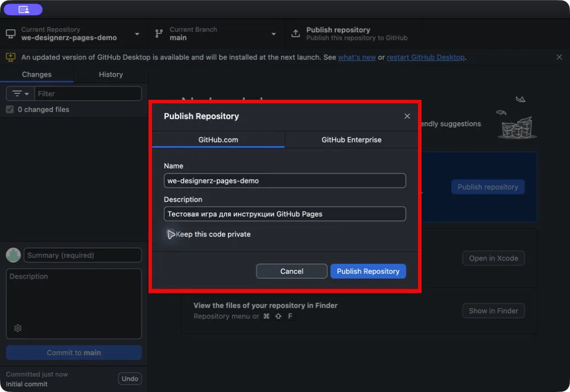Click the repository Name input field
The width and height of the screenshot is (570, 392).
[284, 181]
